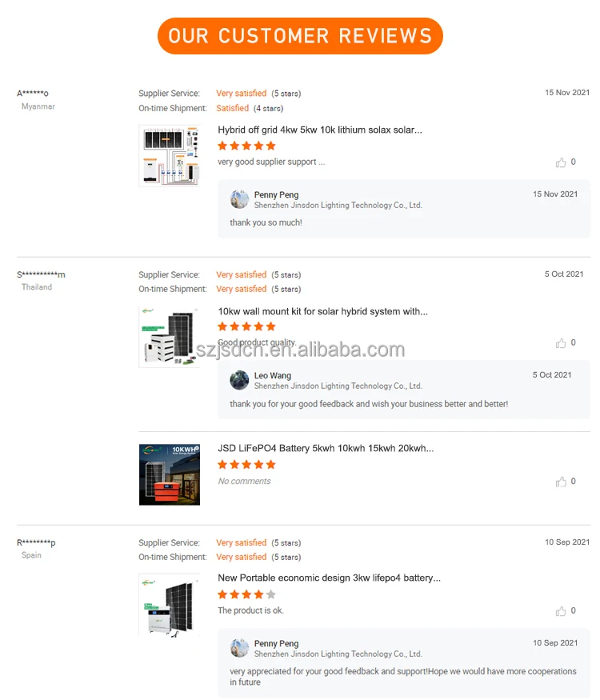This screenshot has height=700, width=600.
Task: Open '10kw wall mount kit' product link
Action: 322,311
